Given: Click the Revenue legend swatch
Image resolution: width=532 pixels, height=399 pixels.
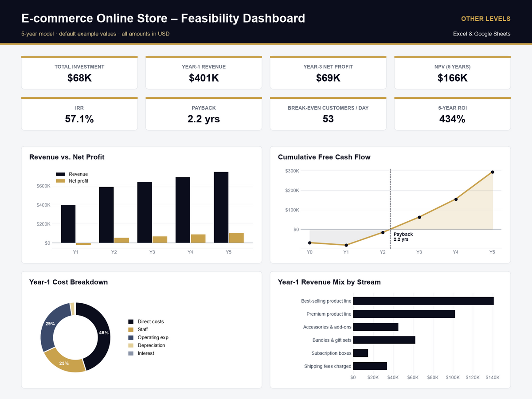Looking at the screenshot, I should (61, 174).
